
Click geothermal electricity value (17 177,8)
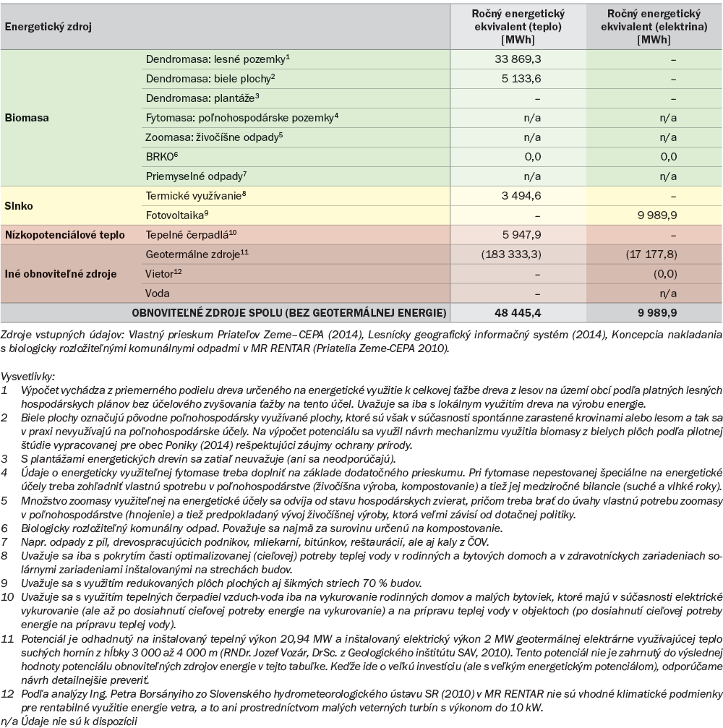[x=651, y=254]
